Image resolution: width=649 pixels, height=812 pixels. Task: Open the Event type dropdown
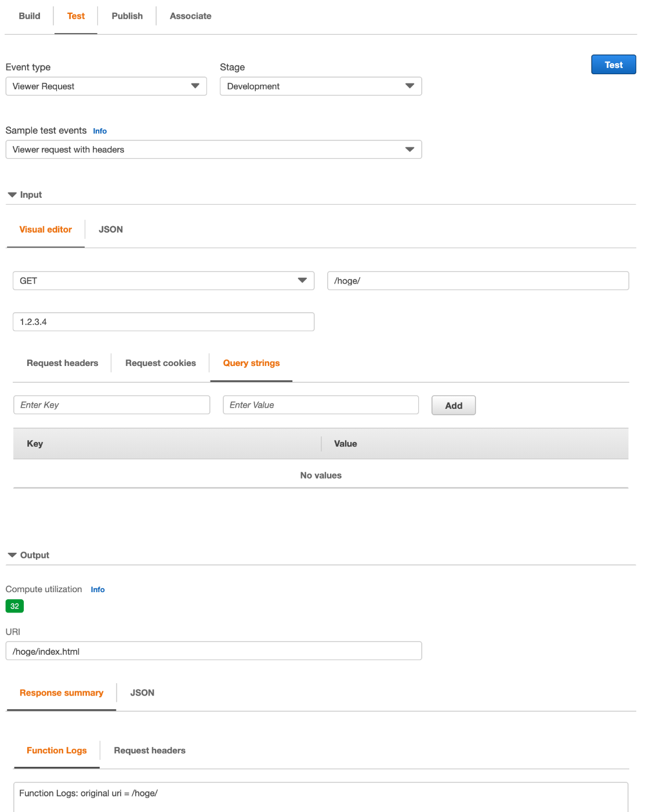coord(106,86)
